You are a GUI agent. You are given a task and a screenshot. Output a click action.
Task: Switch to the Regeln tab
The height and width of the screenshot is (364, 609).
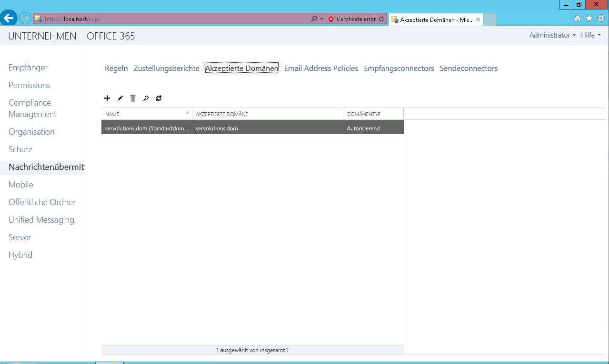[x=116, y=69]
